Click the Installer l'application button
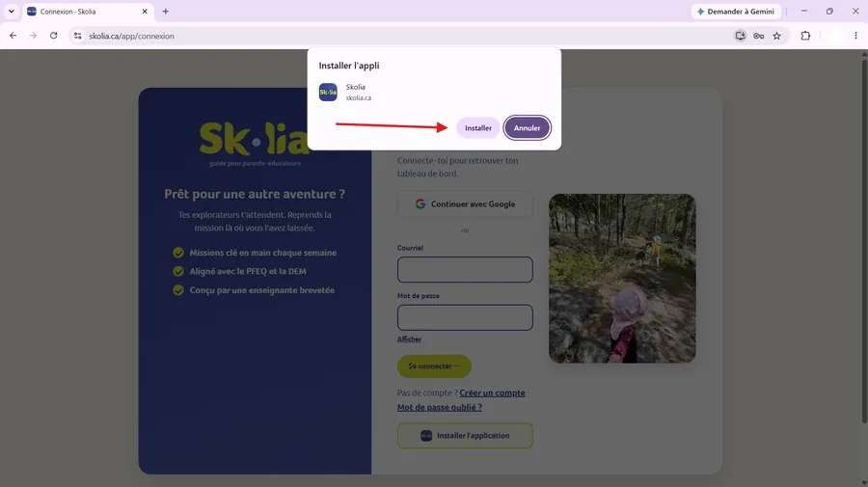This screenshot has width=868, height=487. (x=465, y=436)
